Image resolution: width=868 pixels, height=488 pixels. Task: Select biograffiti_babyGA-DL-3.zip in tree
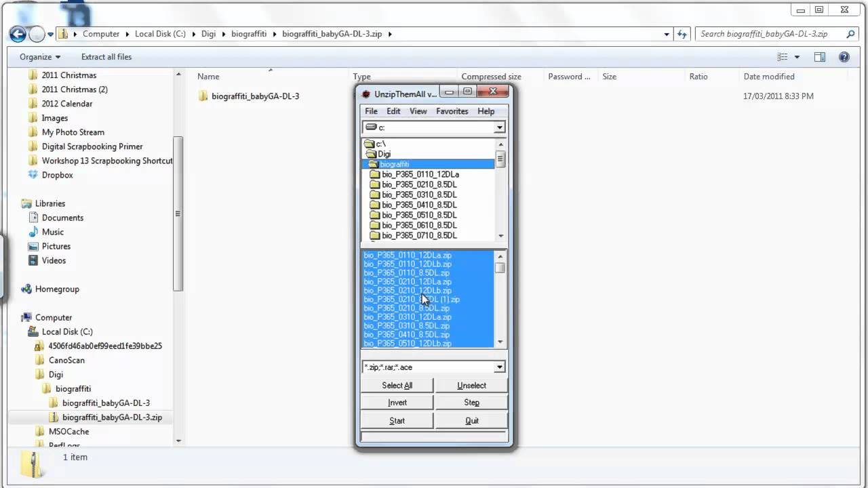tap(112, 417)
